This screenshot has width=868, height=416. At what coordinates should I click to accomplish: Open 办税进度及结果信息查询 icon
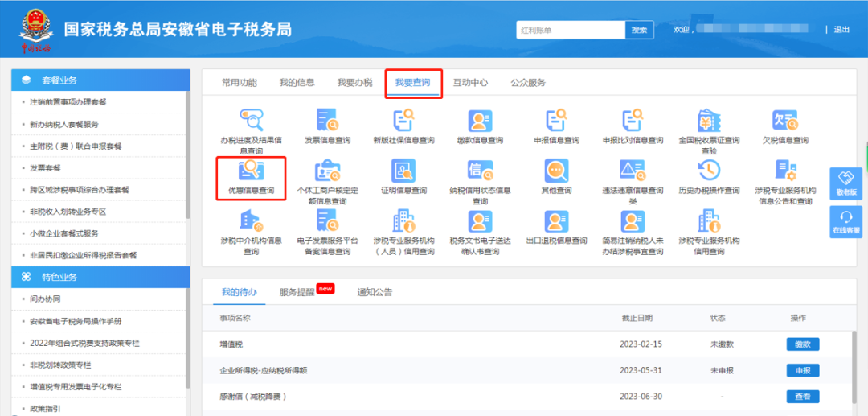[x=252, y=120]
